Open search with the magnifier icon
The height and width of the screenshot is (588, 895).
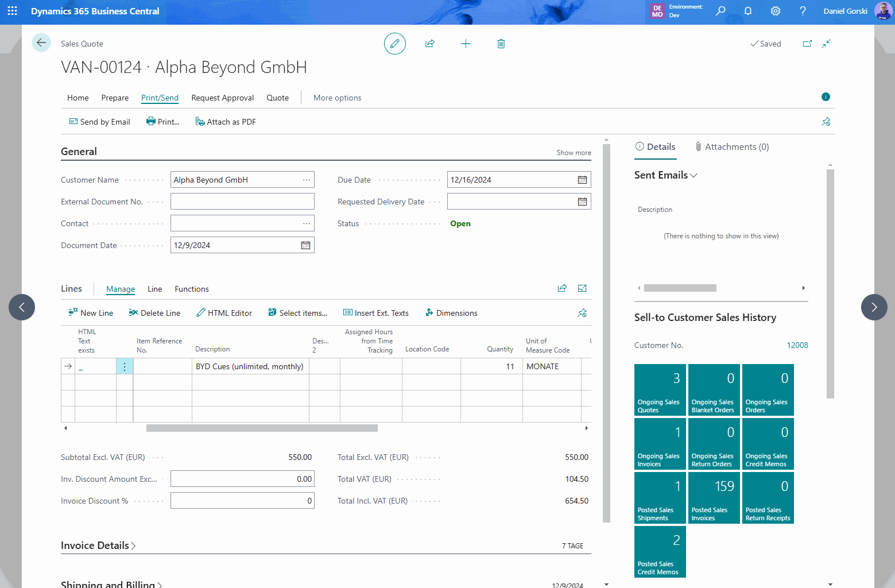[720, 11]
